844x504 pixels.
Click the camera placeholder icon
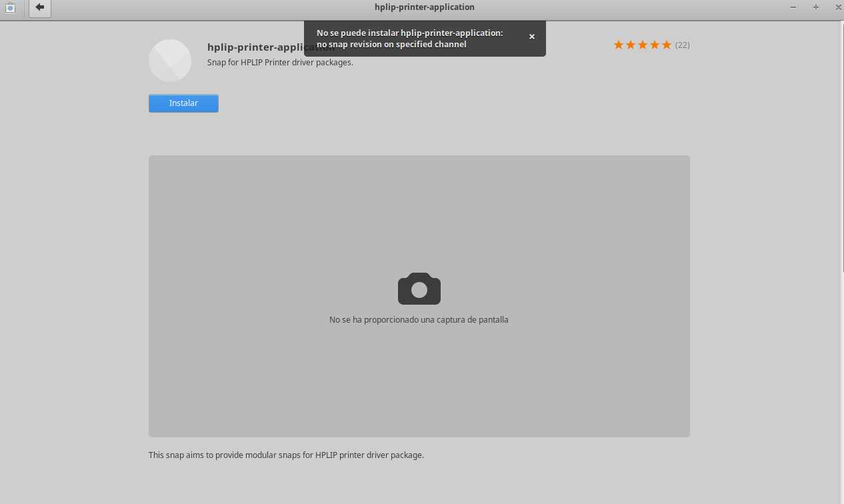pos(419,289)
